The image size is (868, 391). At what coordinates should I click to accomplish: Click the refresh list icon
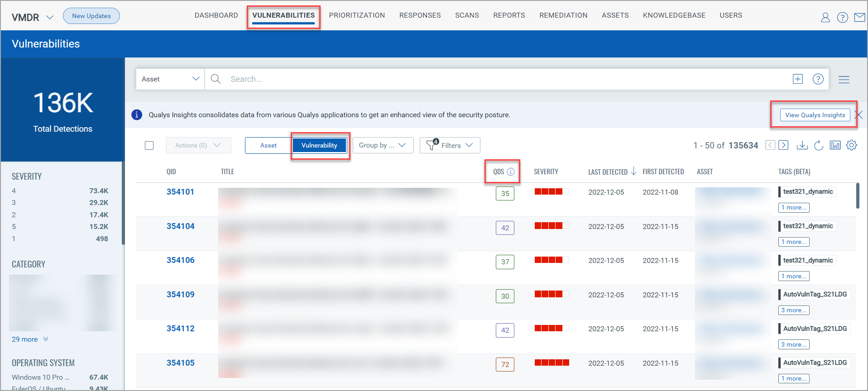pos(818,145)
